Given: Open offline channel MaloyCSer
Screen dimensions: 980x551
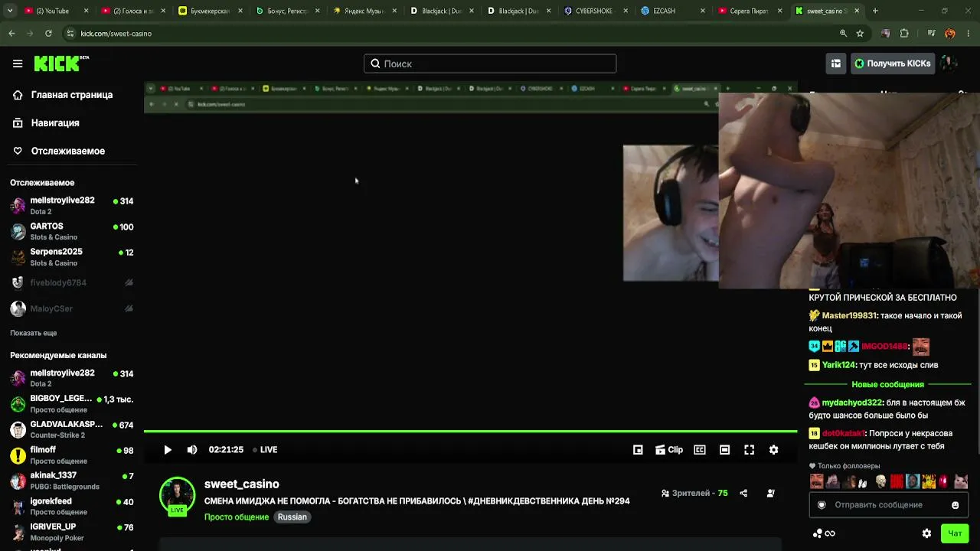Looking at the screenshot, I should pyautogui.click(x=72, y=309).
